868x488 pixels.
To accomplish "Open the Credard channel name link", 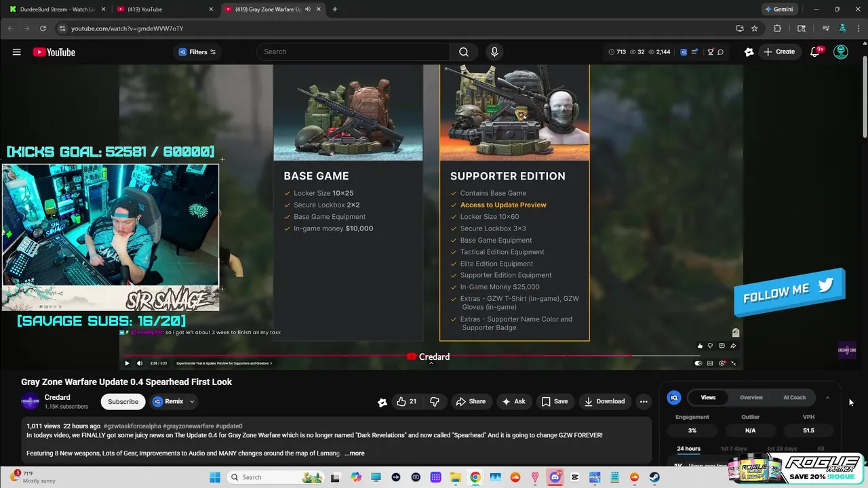I will coord(58,398).
